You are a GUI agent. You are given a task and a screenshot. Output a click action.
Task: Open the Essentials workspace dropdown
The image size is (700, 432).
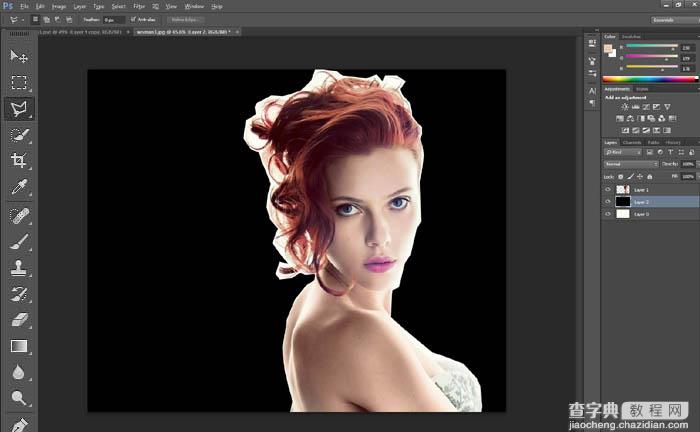pos(675,20)
